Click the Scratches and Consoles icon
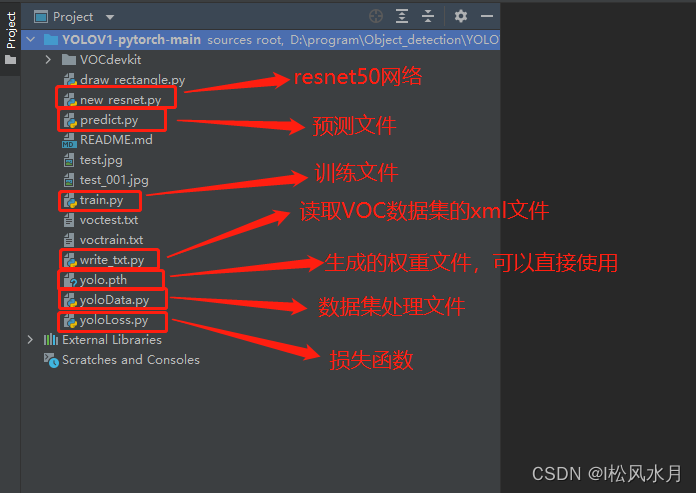This screenshot has width=696, height=493. pos(51,360)
